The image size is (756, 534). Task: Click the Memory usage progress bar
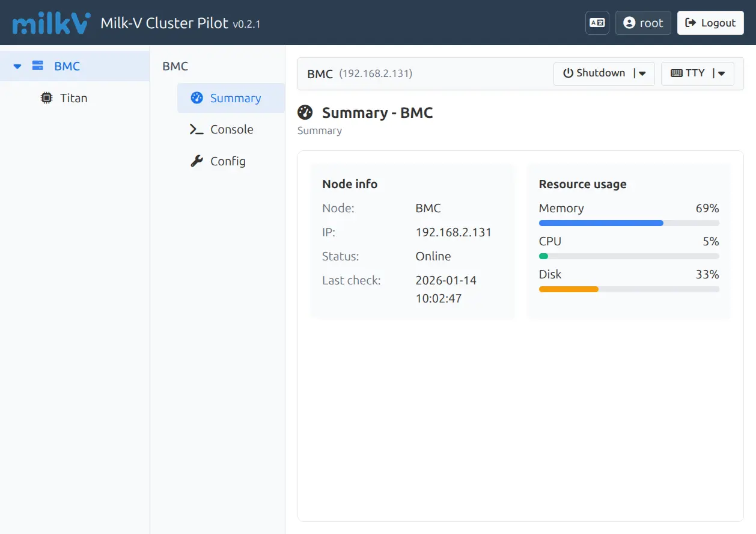[x=629, y=223]
